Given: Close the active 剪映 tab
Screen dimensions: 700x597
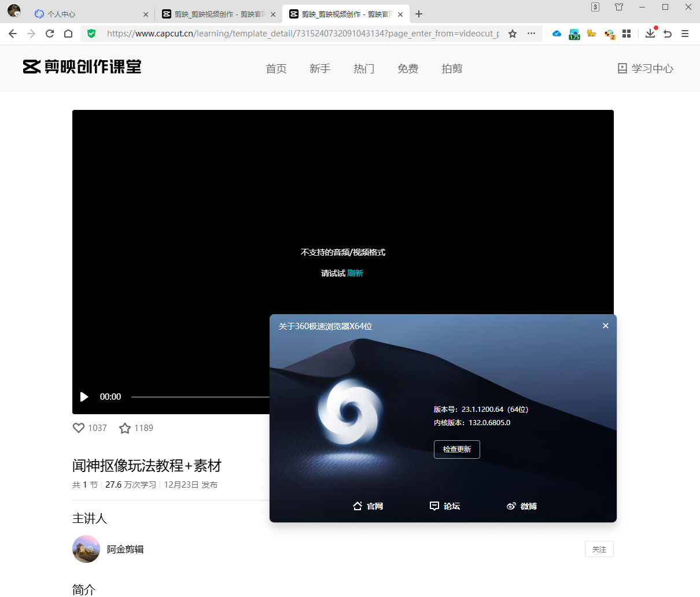Looking at the screenshot, I should (x=400, y=14).
